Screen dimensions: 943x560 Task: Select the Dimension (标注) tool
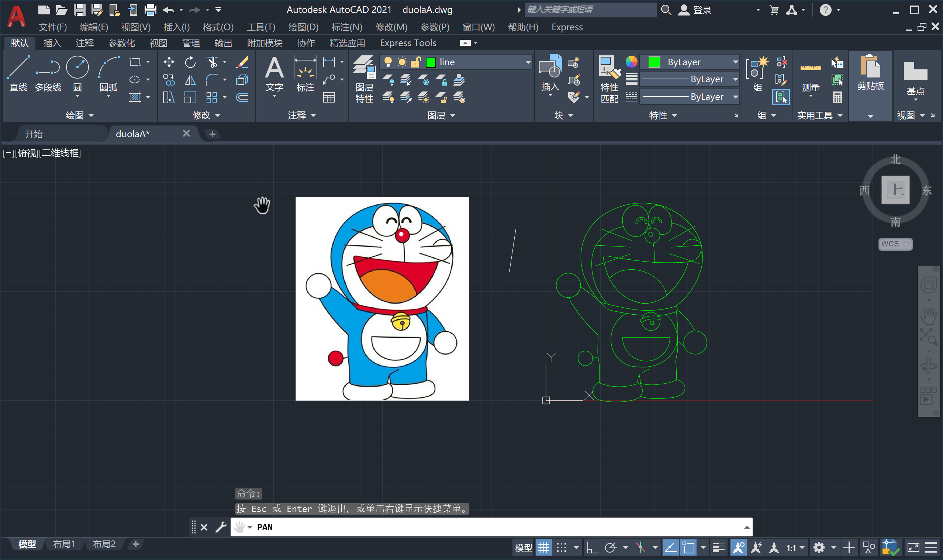305,74
